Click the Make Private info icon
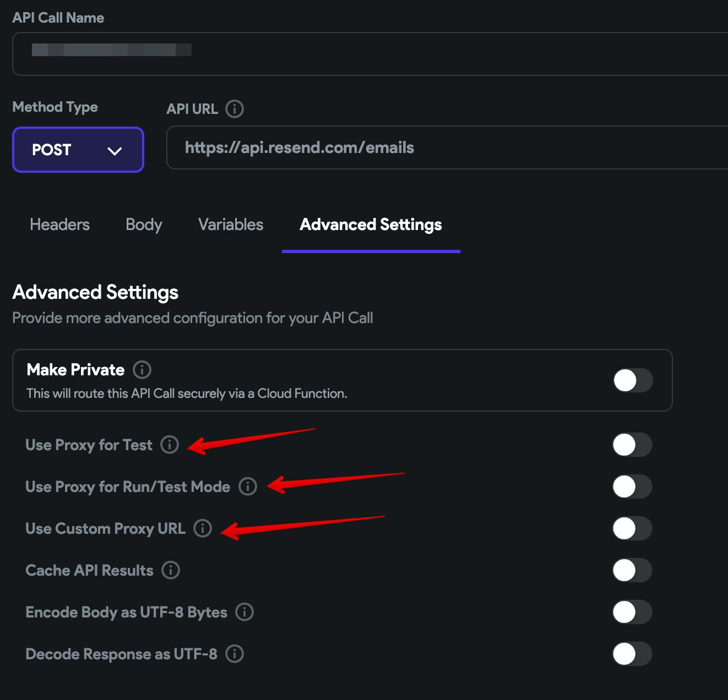This screenshot has height=700, width=728. coord(142,370)
